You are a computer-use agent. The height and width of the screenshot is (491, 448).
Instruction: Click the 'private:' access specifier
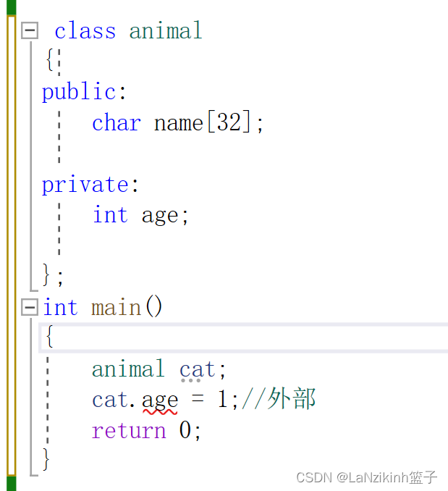90,185
